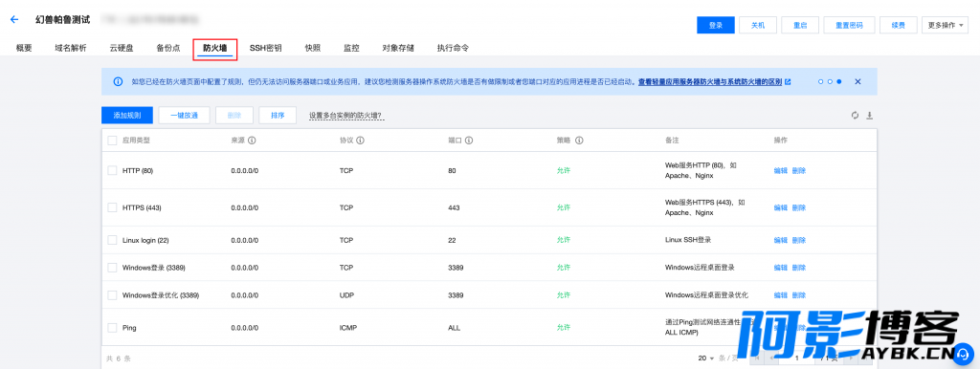Refresh the firewall rules list icon
The height and width of the screenshot is (369, 980).
point(855,116)
